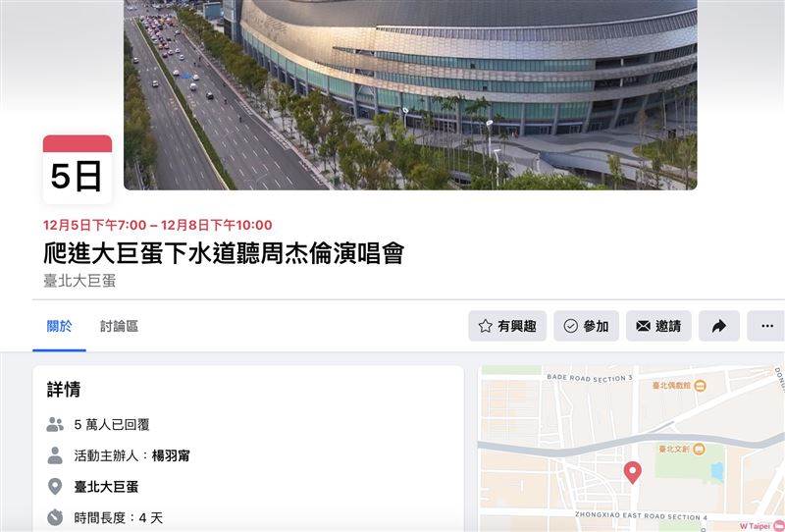Click the people icon beside 5 萬人已回覆

pyautogui.click(x=55, y=424)
